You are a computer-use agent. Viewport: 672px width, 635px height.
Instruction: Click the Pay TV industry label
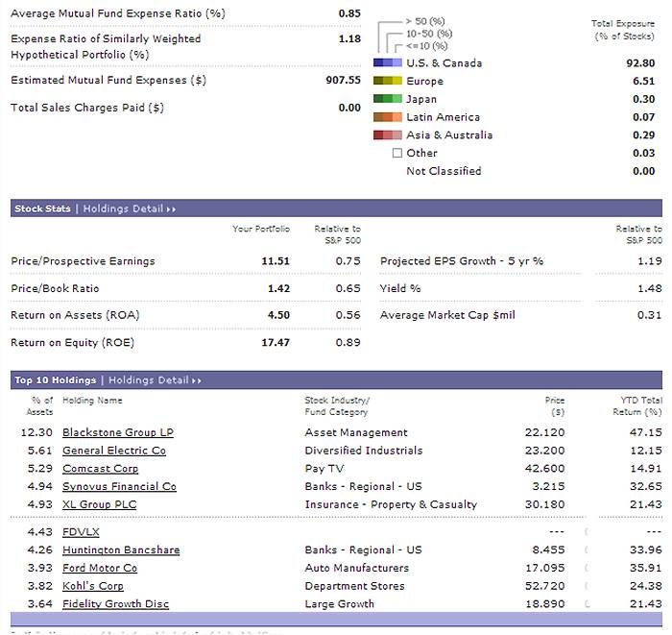coord(324,469)
